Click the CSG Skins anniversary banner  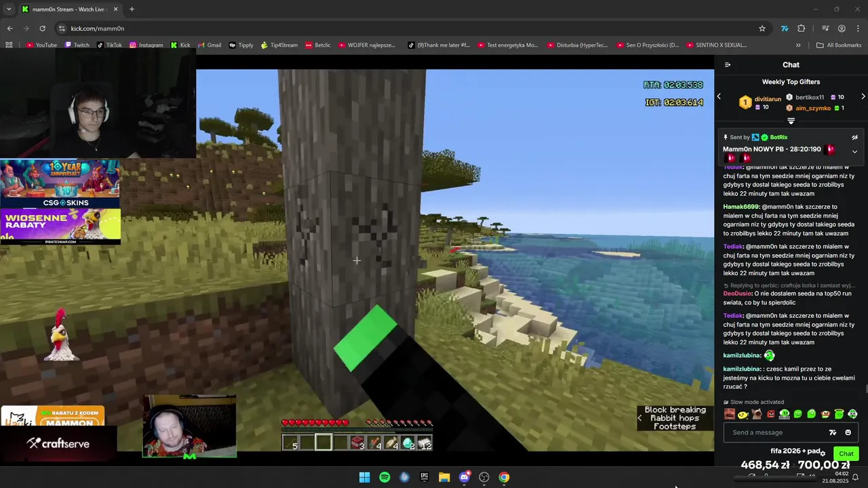[60, 183]
